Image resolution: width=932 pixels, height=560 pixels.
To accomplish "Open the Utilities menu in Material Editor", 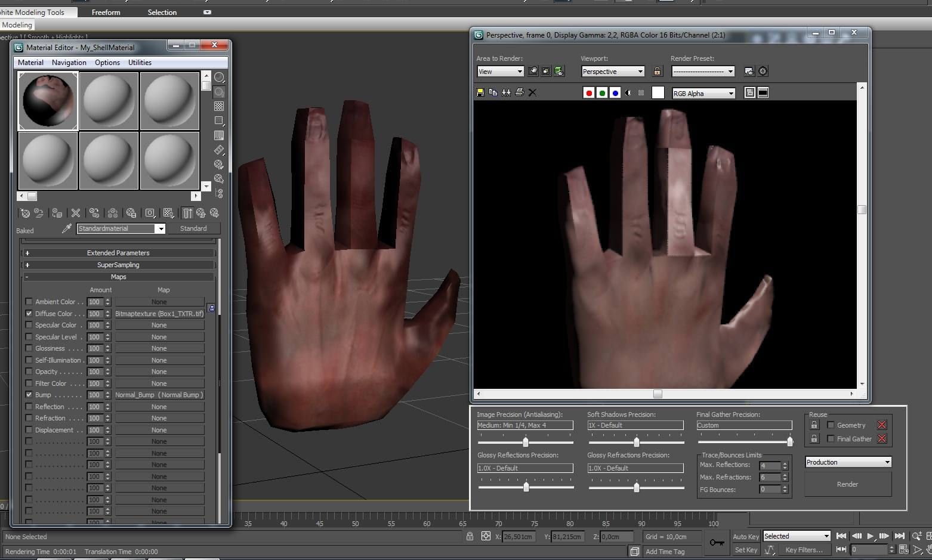I will 140,63.
